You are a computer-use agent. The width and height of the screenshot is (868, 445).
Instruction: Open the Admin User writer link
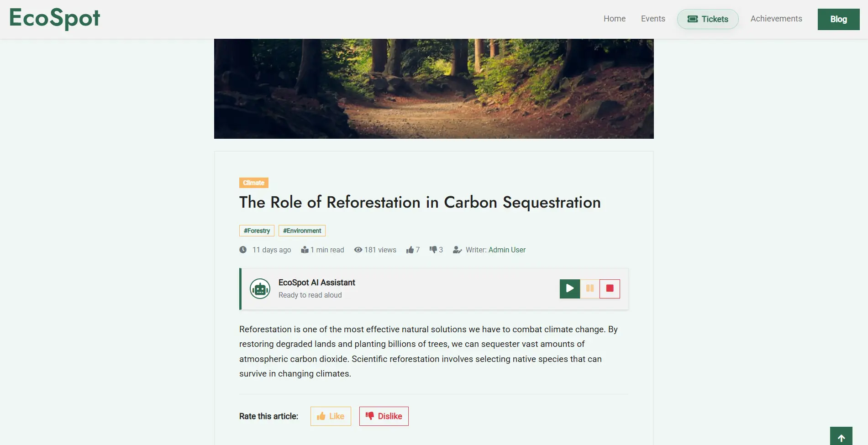pyautogui.click(x=507, y=250)
